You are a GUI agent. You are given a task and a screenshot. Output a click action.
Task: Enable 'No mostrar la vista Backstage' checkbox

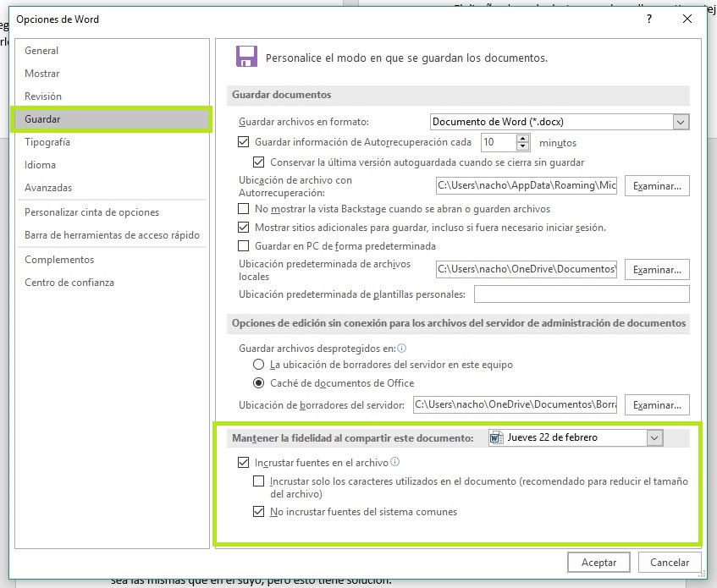click(x=243, y=209)
